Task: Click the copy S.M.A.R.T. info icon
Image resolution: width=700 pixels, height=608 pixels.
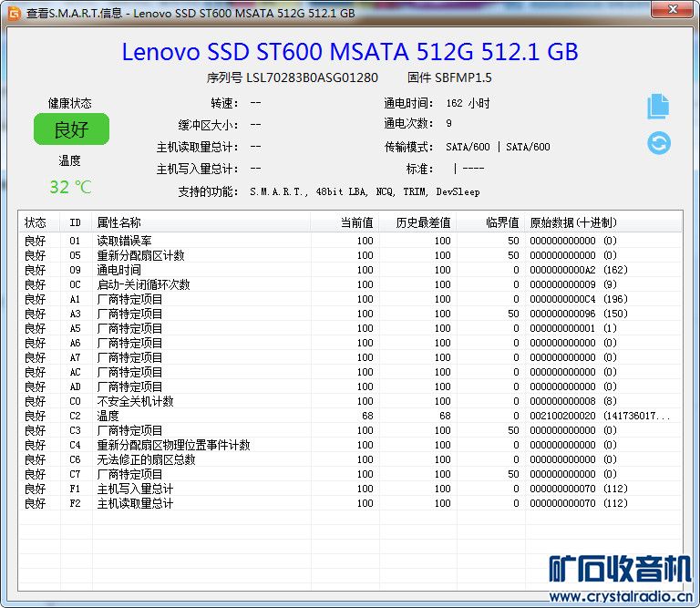Action: point(658,107)
